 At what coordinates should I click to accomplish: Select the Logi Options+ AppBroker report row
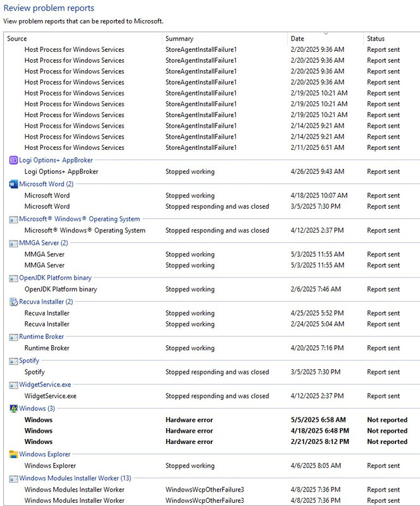(212, 171)
